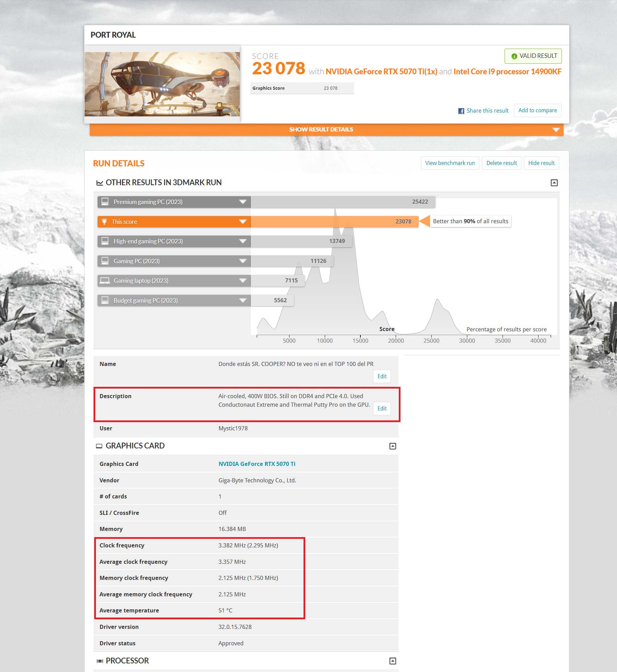The height and width of the screenshot is (672, 617).
Task: Click the 11126 gaming PC score bar
Action: point(292,261)
